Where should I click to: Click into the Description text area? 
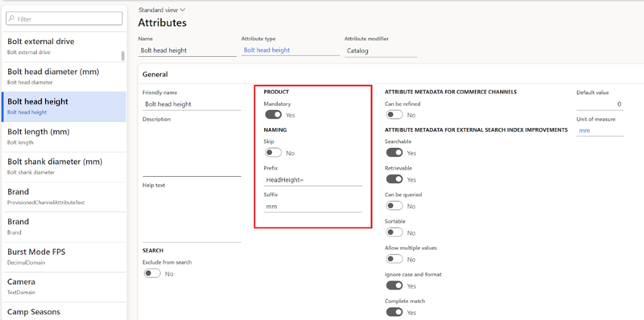click(192, 150)
